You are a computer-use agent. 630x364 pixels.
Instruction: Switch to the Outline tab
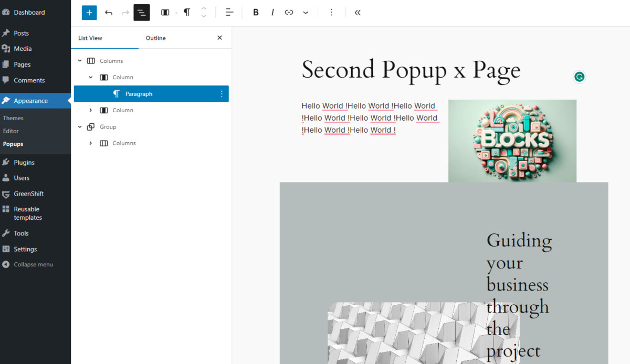point(155,38)
